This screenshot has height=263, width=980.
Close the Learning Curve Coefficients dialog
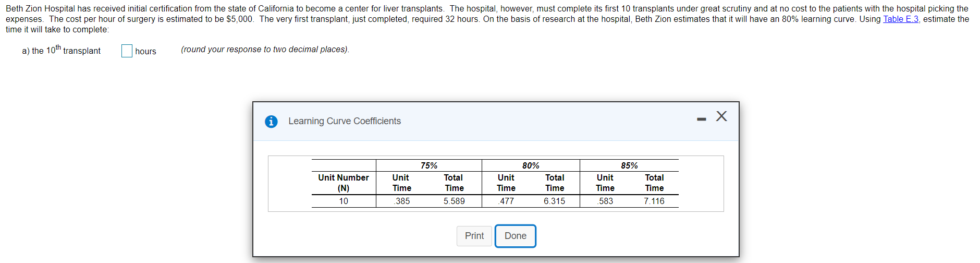[x=721, y=116]
